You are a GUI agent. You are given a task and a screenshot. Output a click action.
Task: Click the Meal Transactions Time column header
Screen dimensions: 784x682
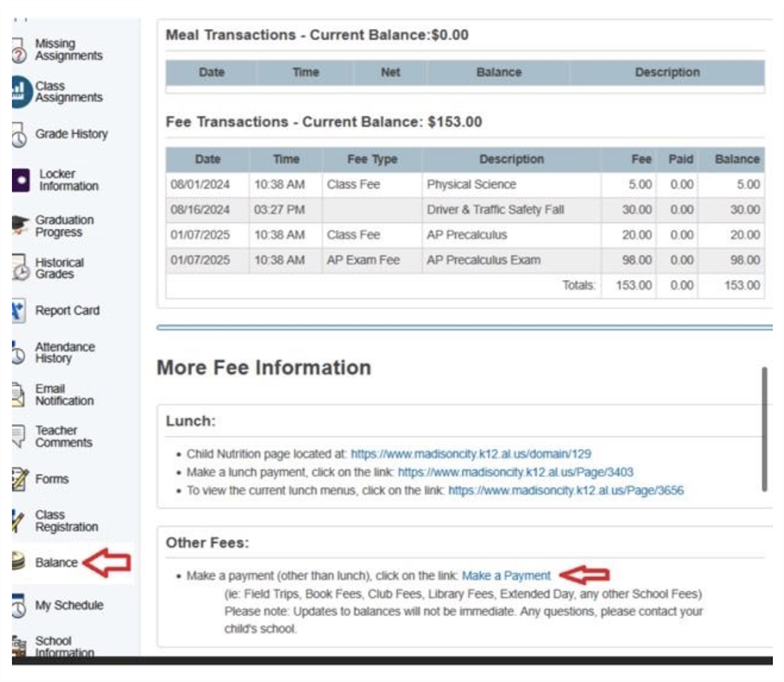pyautogui.click(x=305, y=72)
